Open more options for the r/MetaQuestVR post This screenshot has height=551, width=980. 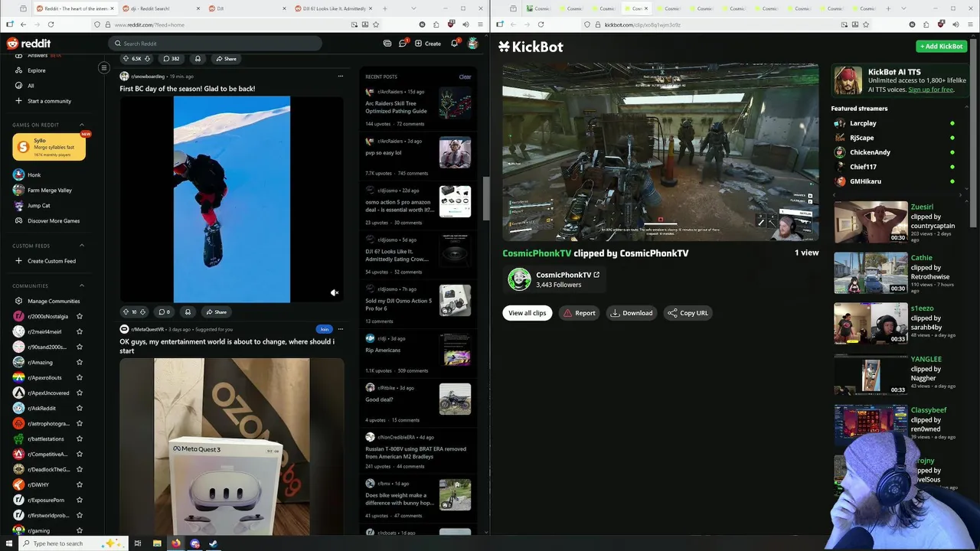pos(340,329)
